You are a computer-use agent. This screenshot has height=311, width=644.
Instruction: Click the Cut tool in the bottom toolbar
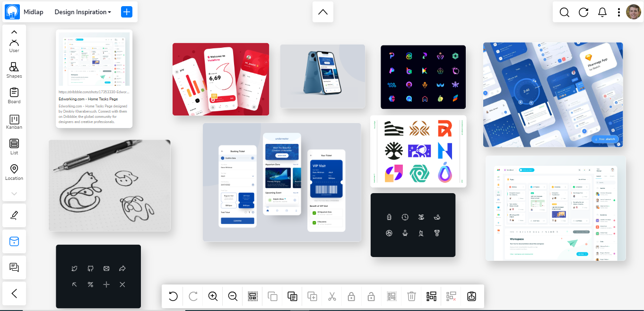pos(332,296)
